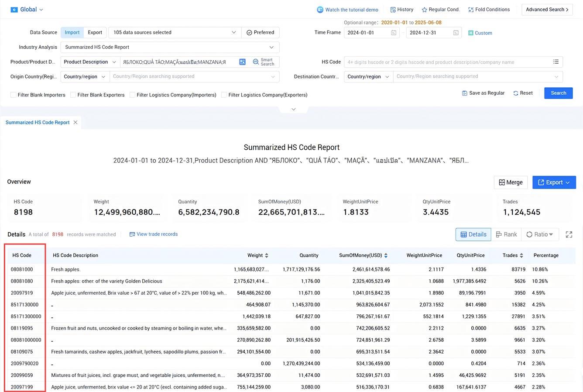Click the Custom time frame icon
Viewport: 583px width, 392px height.
(x=471, y=33)
